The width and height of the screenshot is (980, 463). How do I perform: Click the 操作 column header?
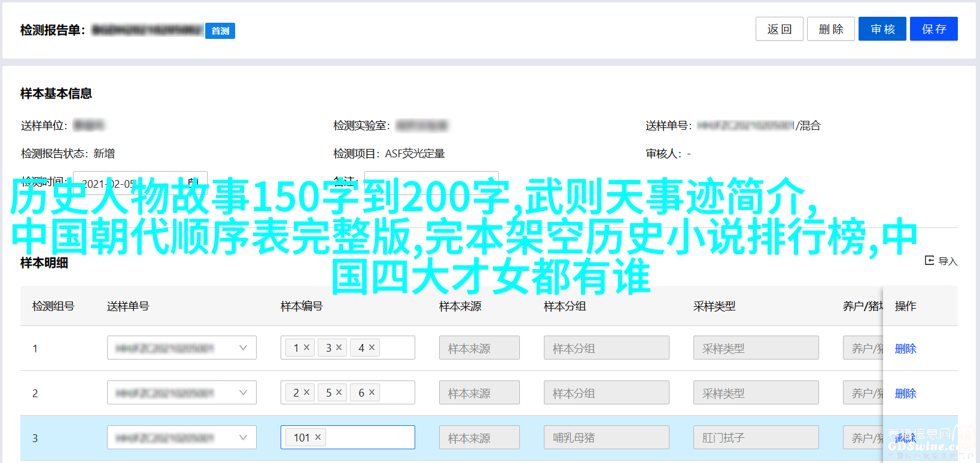coord(905,306)
